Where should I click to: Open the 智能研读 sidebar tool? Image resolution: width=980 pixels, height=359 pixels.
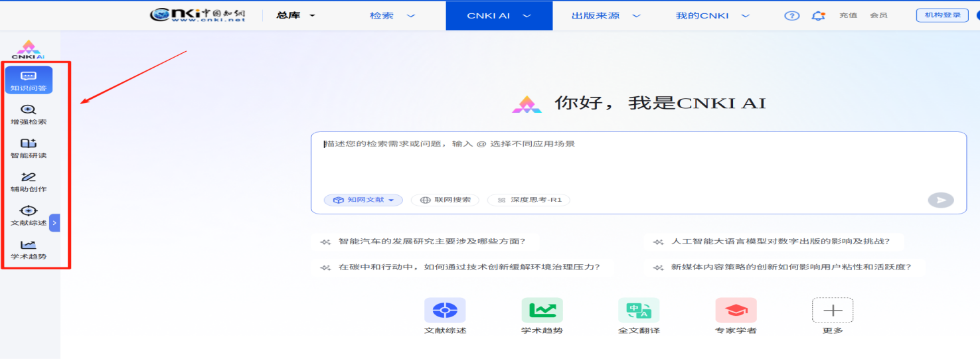coord(29,148)
